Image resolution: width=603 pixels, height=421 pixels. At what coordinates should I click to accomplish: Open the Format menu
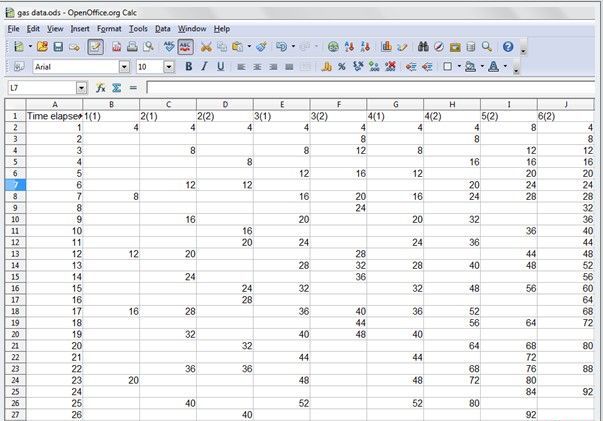coord(109,29)
